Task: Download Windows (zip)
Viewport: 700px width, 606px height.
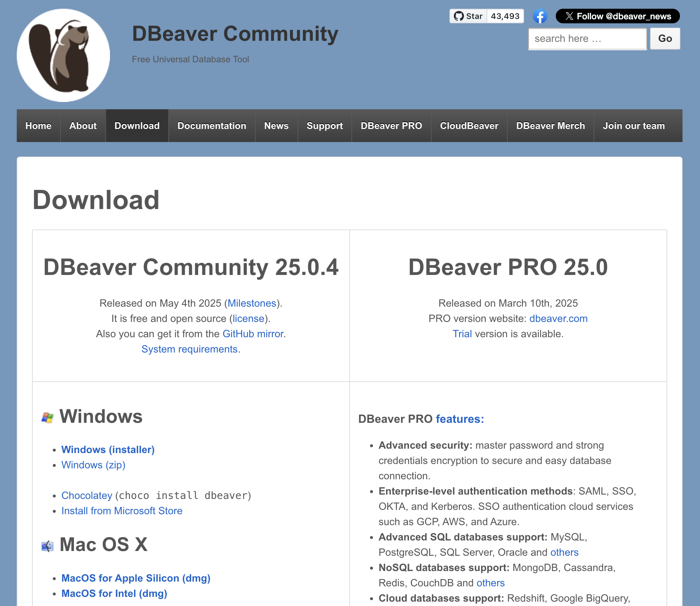Action: 94,465
